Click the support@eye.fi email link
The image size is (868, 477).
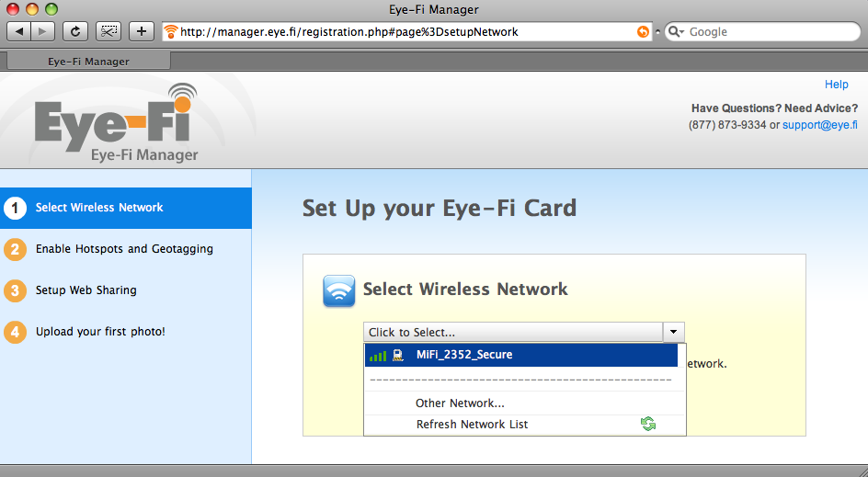click(x=820, y=124)
